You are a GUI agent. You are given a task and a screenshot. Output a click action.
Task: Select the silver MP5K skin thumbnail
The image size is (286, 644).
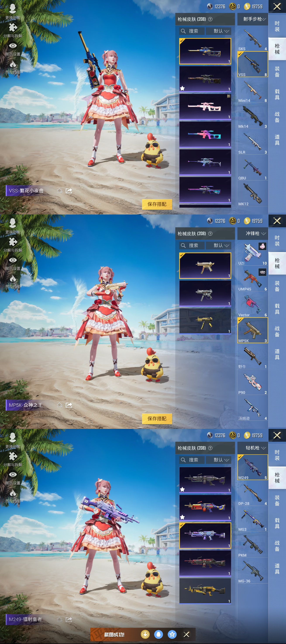[x=205, y=294]
